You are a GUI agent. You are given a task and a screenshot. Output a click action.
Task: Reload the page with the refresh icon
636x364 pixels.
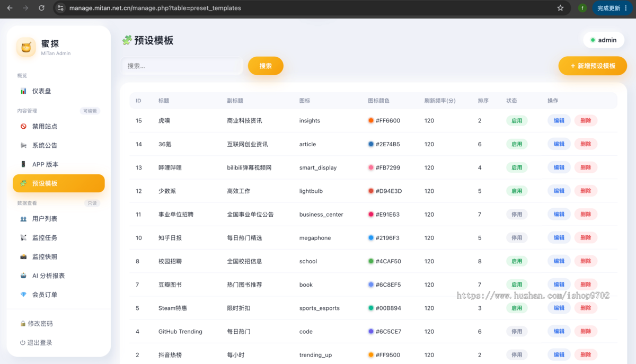41,8
